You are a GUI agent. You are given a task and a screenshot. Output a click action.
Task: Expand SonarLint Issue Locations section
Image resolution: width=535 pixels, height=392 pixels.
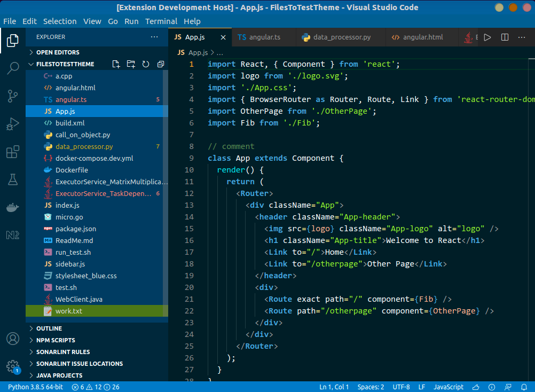coord(97,364)
